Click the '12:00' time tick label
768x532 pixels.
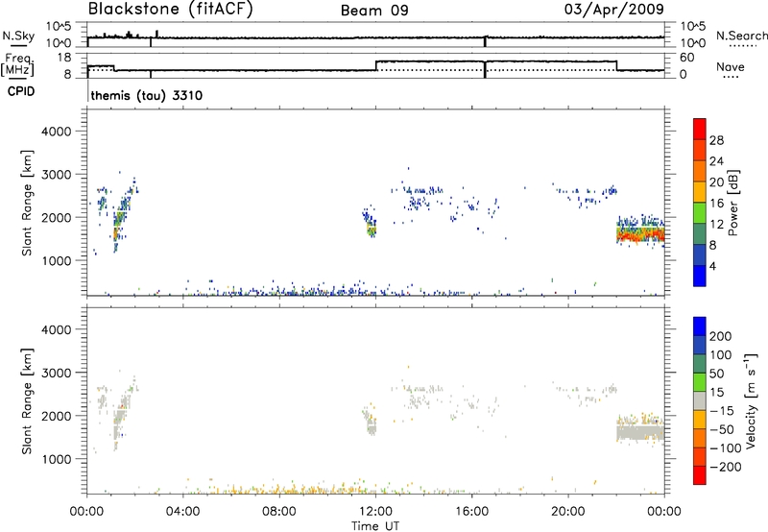(375, 512)
